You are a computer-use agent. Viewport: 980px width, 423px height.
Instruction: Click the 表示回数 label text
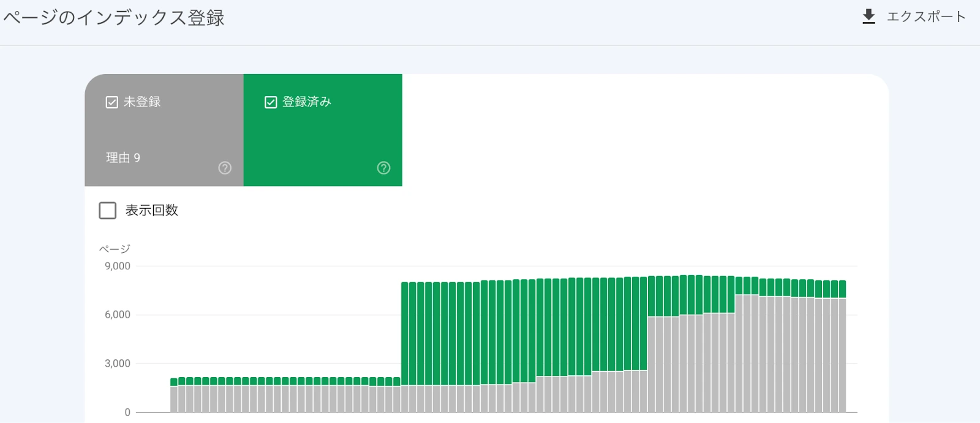(x=152, y=211)
